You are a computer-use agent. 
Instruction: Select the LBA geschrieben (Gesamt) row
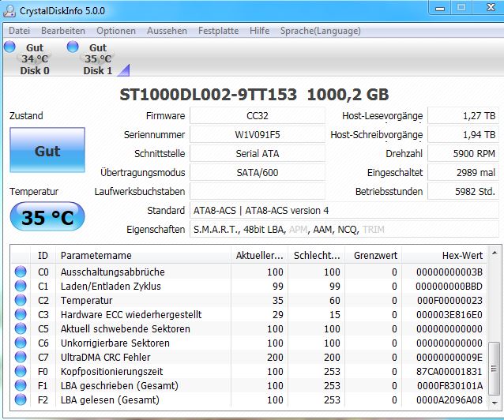coord(249,385)
